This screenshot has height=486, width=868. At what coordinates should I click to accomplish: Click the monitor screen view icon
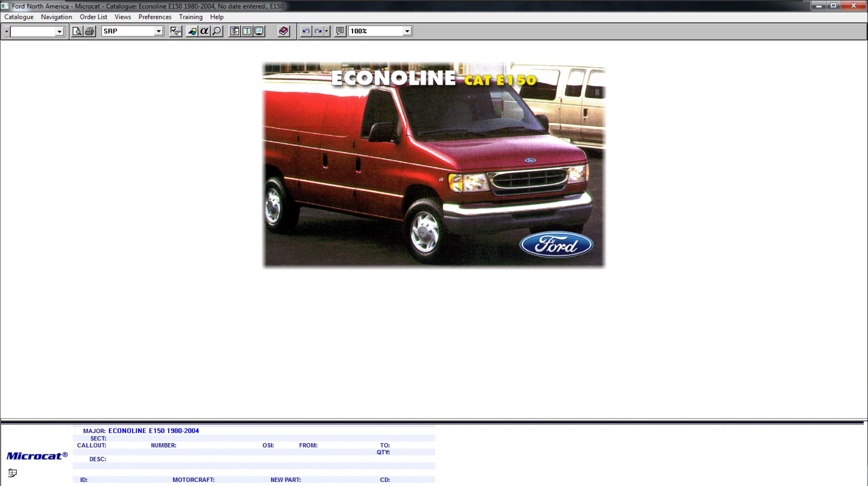click(x=259, y=31)
